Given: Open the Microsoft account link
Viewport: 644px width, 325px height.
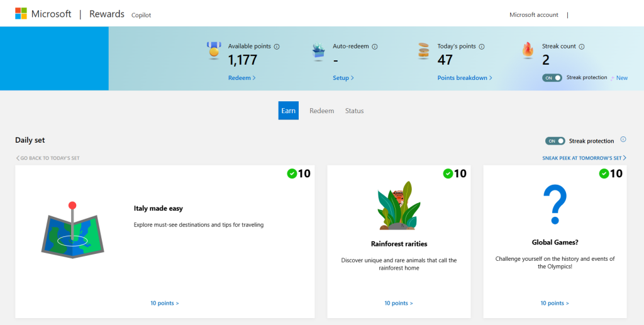Looking at the screenshot, I should click(x=534, y=15).
